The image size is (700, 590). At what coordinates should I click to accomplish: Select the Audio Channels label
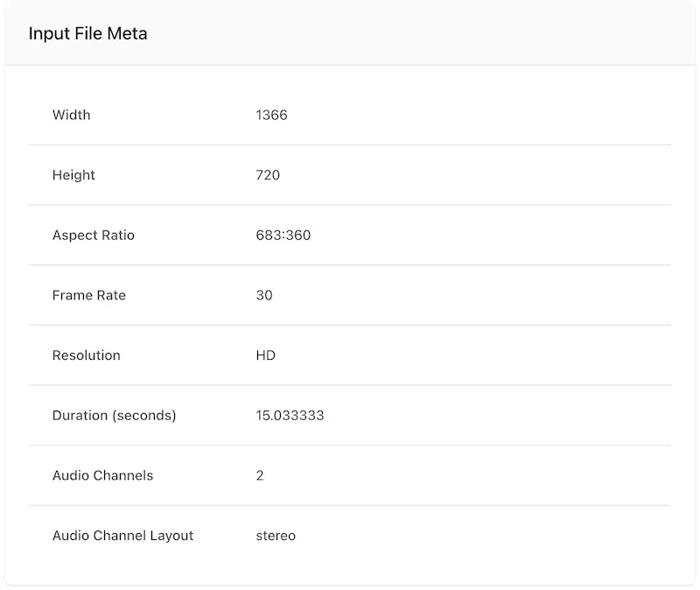tap(102, 475)
